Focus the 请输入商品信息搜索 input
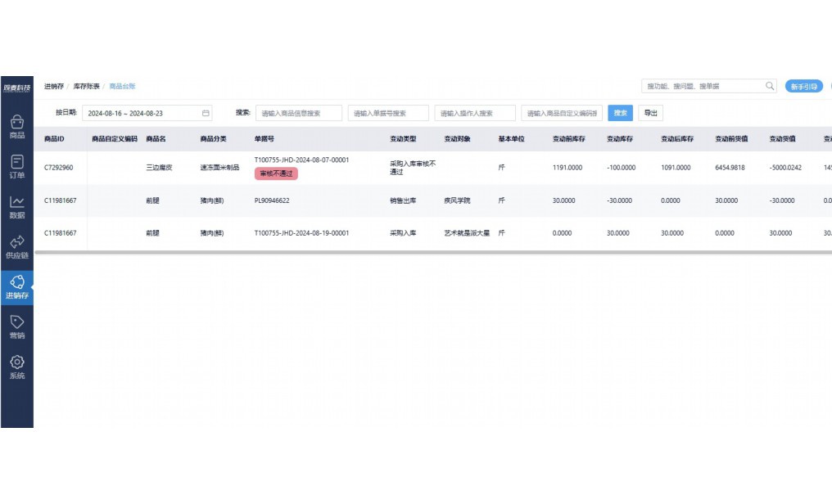832x504 pixels. (x=299, y=113)
